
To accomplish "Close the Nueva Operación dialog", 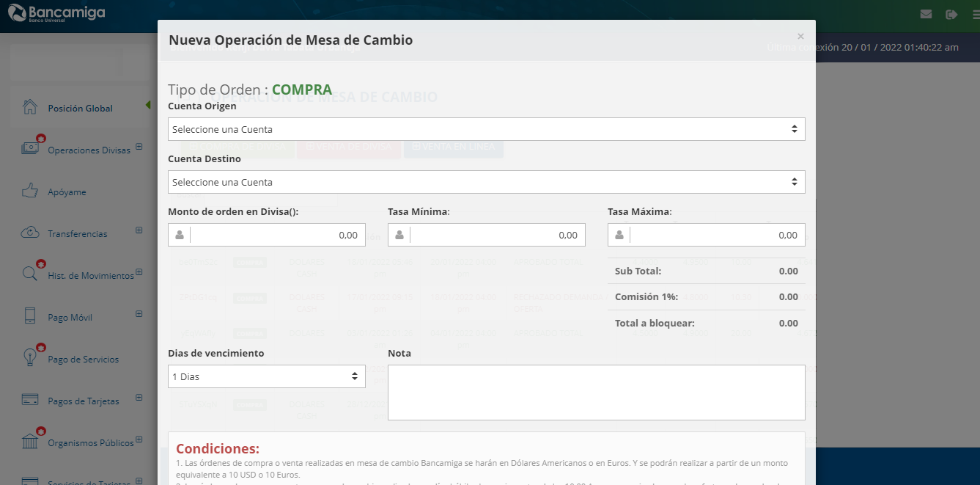I will pos(800,36).
